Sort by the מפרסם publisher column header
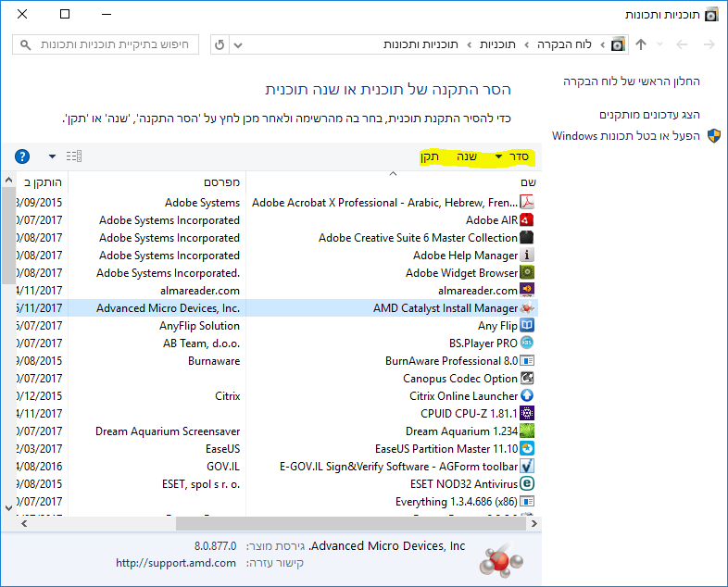This screenshot has height=587, width=728. (157, 182)
